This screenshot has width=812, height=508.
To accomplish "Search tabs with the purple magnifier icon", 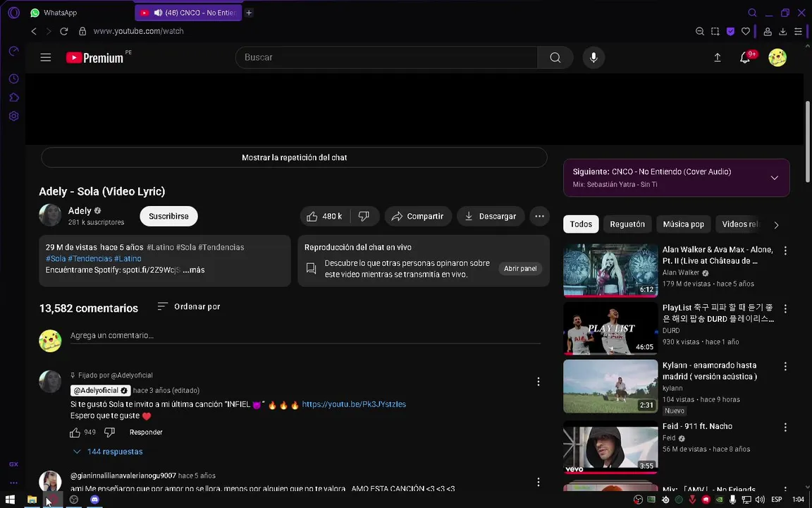I will 753,13.
